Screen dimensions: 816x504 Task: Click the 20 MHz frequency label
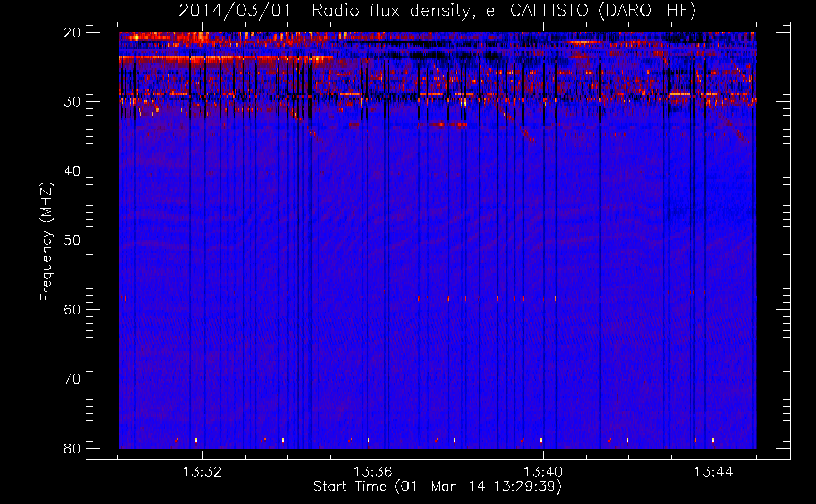pyautogui.click(x=72, y=33)
